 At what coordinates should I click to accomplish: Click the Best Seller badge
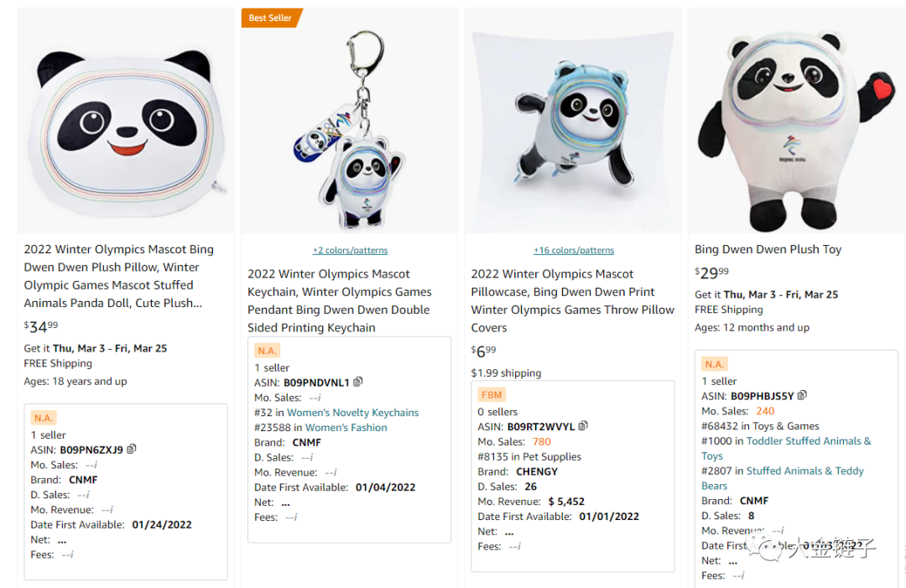270,18
